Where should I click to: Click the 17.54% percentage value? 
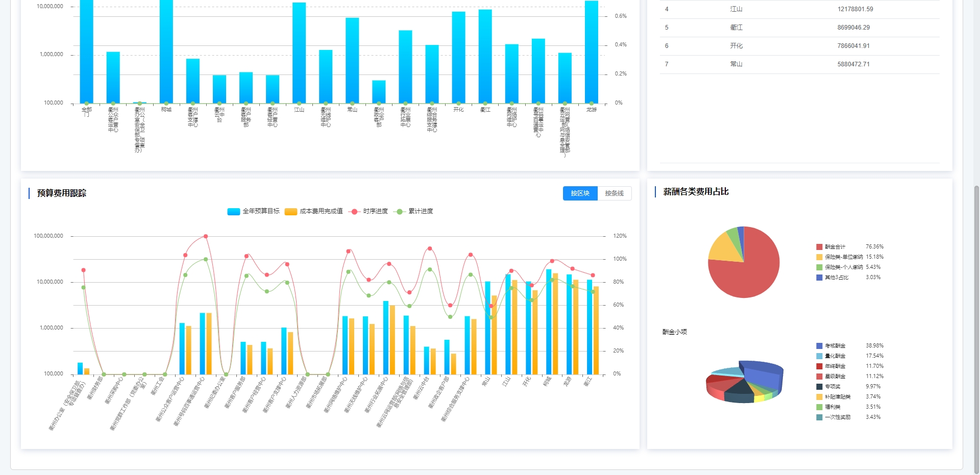pyautogui.click(x=874, y=356)
